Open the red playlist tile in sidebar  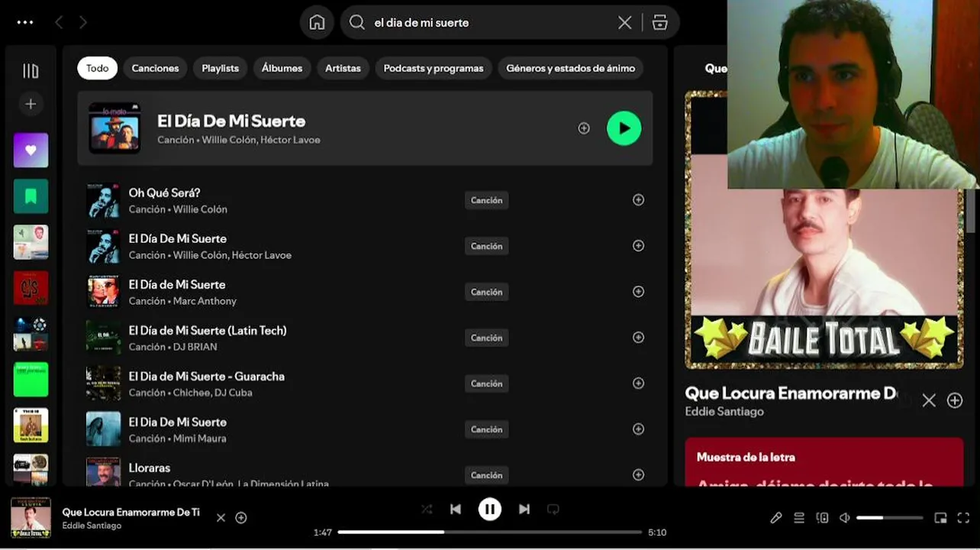(x=31, y=288)
